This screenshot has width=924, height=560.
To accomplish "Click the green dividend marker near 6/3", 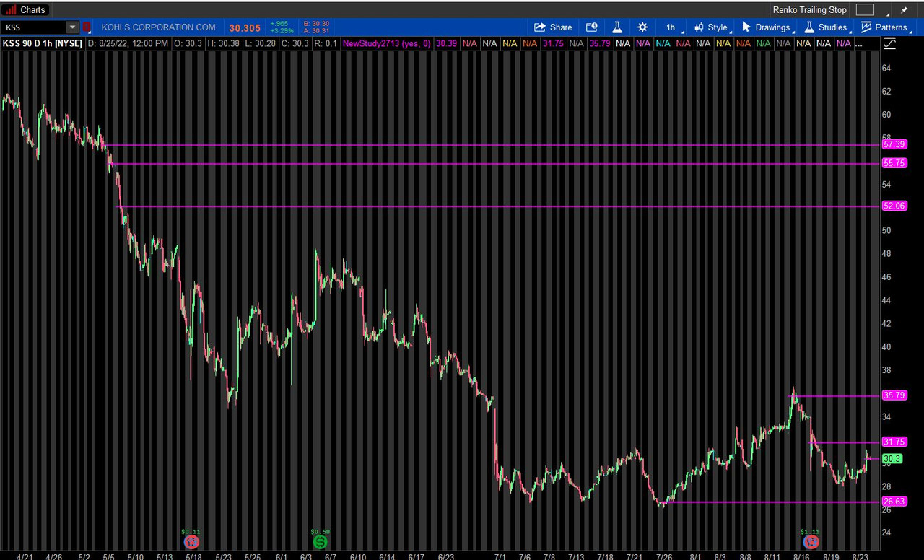I will 320,541.
